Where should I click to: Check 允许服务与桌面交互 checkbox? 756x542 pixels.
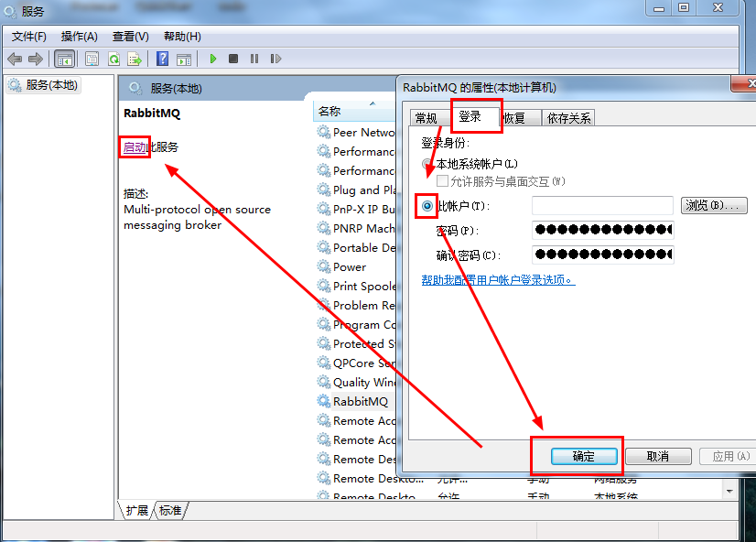(x=442, y=181)
